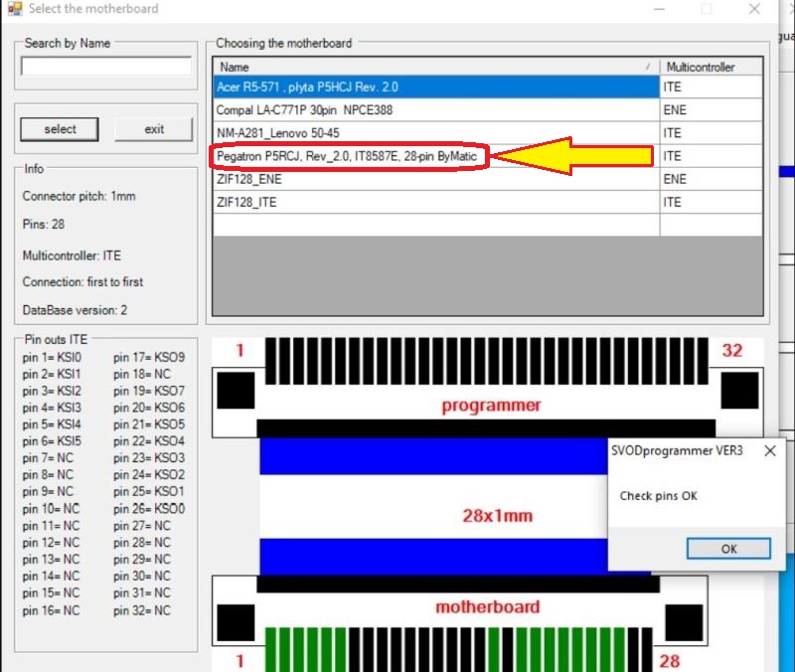Click the 'Connector pitch: 1mm' info line
This screenshot has width=795, height=672.
point(79,196)
